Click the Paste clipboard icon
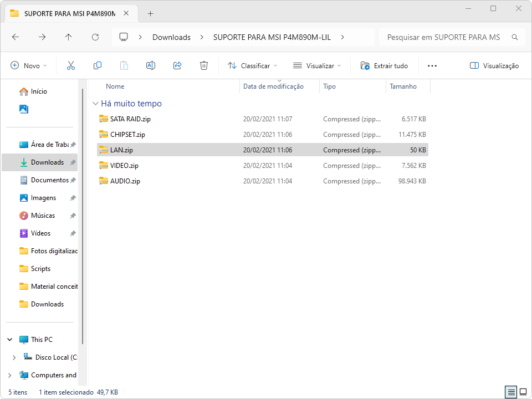 (124, 65)
